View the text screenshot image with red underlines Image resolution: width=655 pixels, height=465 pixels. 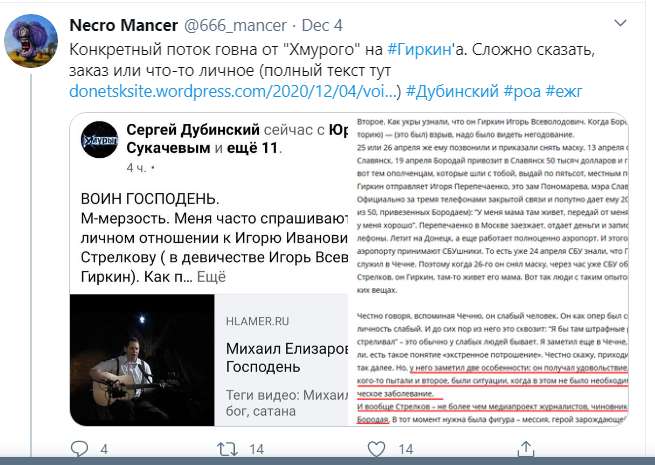tap(488, 269)
